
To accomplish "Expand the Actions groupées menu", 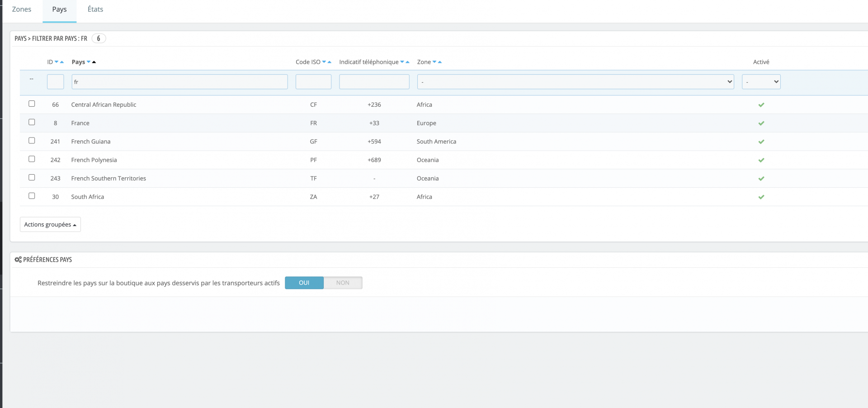I will (50, 224).
